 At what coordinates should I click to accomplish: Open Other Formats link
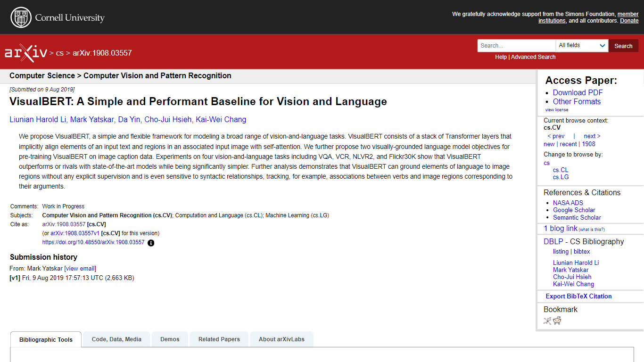pyautogui.click(x=577, y=101)
